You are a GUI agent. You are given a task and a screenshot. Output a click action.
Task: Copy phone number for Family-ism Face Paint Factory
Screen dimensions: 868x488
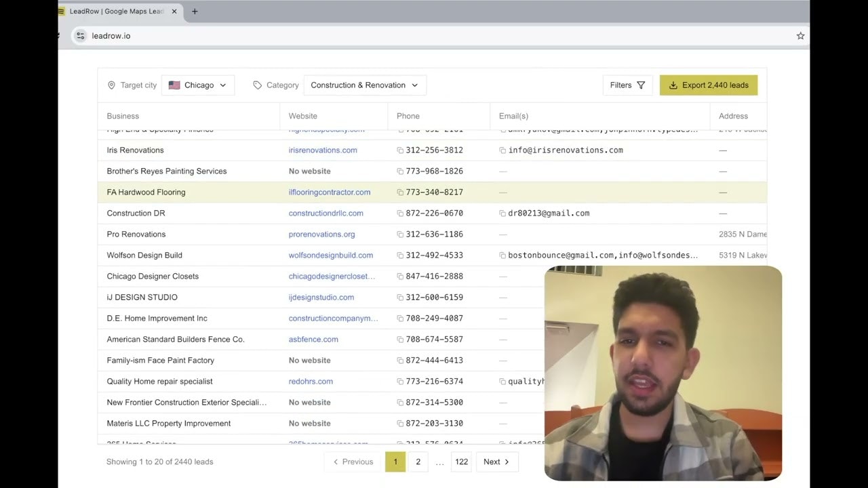[401, 361]
